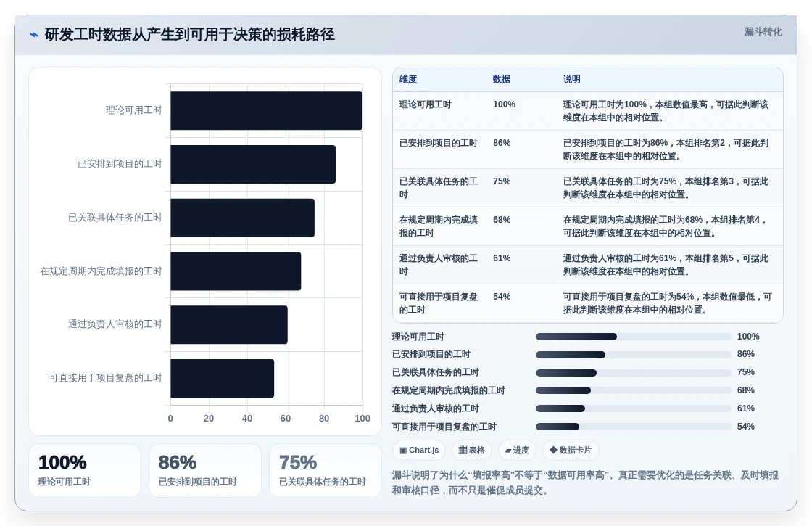The width and height of the screenshot is (812, 526).
Task: Click the chart y-axis label 理论可用工时
Action: tap(133, 110)
